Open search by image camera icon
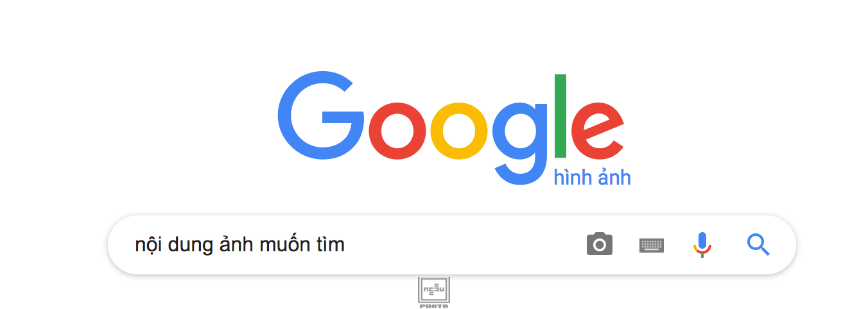868x309 pixels. coord(599,244)
